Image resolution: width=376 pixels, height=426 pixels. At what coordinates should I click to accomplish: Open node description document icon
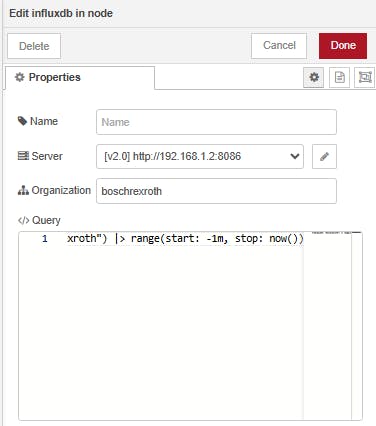click(x=339, y=78)
